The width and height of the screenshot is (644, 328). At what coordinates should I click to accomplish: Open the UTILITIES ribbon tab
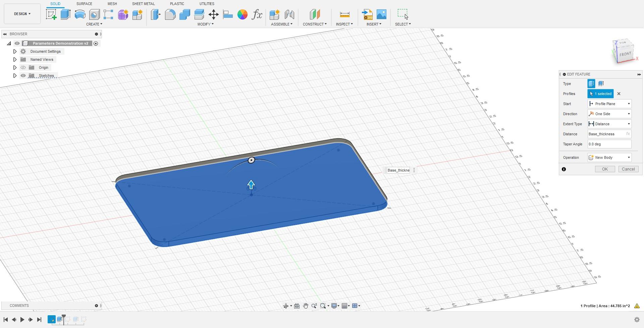207,4
